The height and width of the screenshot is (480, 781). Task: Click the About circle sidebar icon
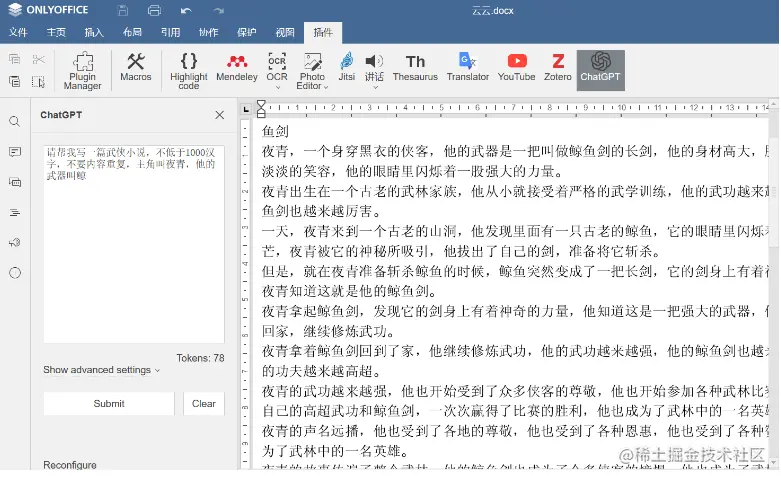15,273
